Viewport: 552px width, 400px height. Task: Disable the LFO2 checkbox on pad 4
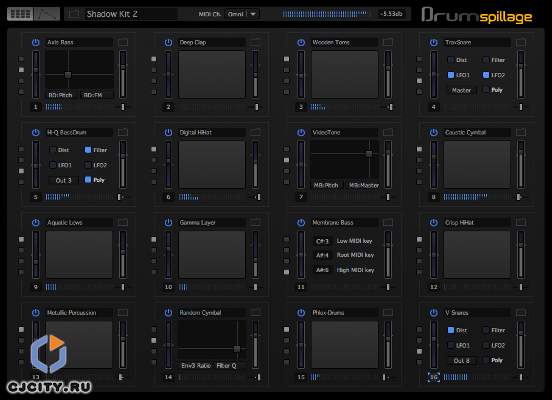(x=486, y=75)
